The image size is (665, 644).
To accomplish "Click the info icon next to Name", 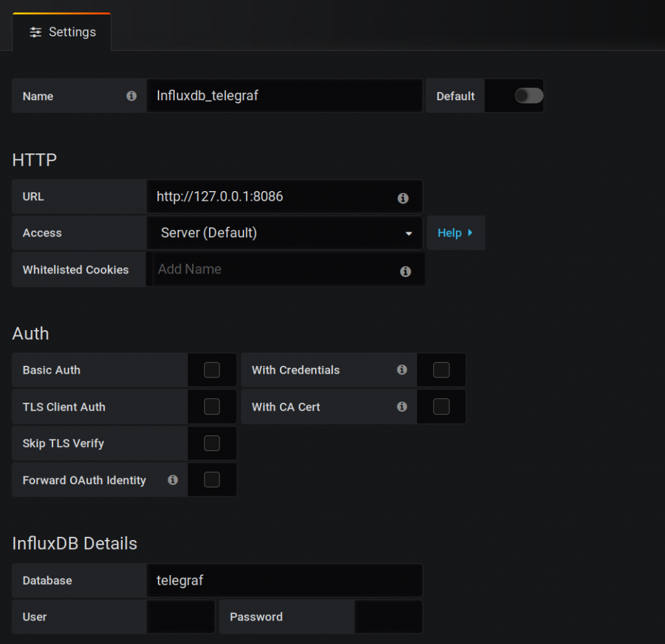I will point(131,96).
